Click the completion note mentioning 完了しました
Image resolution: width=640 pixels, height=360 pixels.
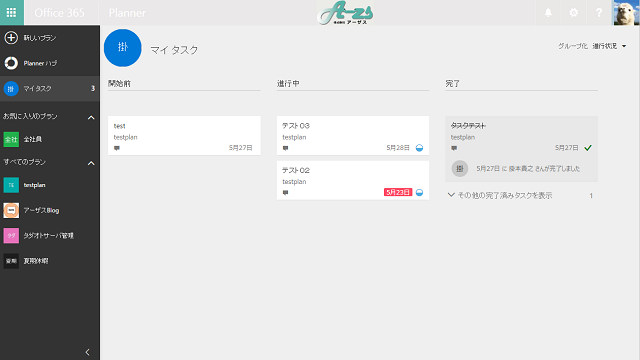coord(528,169)
